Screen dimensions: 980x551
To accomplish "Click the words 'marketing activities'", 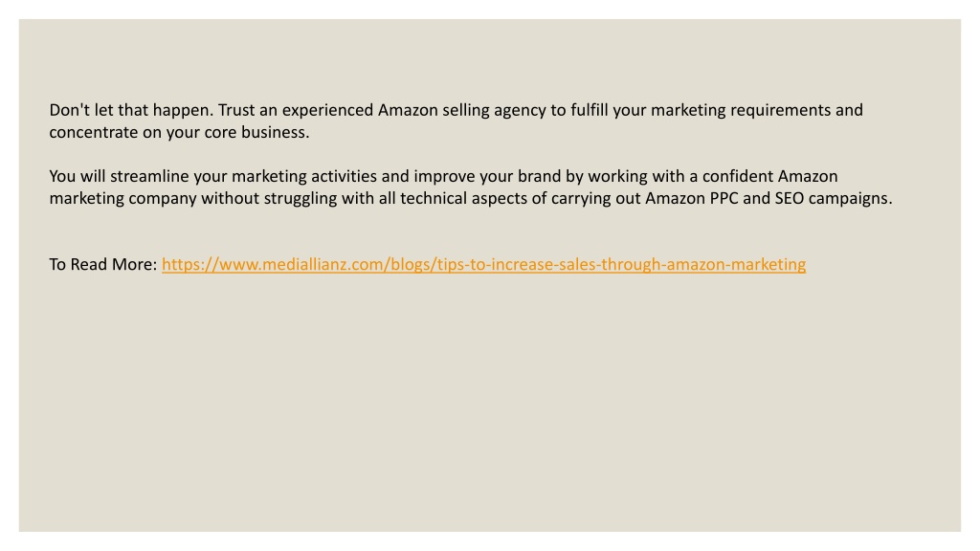I will (x=304, y=176).
